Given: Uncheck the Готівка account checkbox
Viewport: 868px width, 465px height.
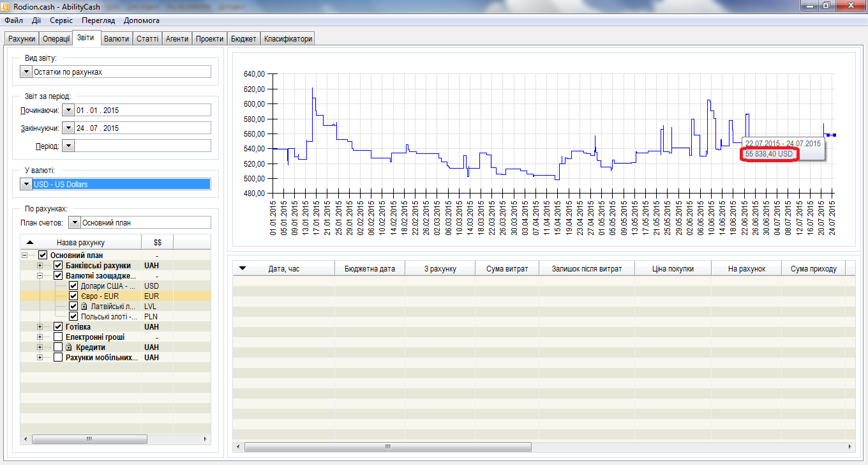Looking at the screenshot, I should coord(58,327).
